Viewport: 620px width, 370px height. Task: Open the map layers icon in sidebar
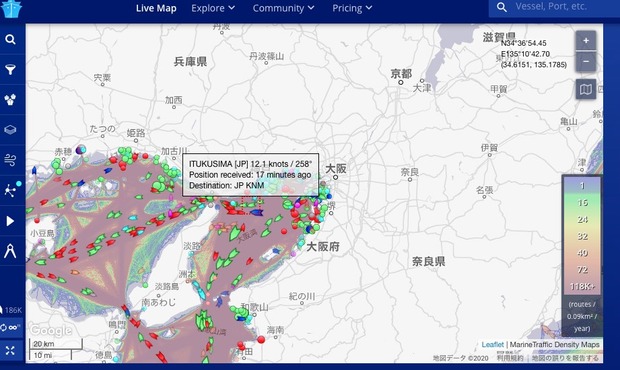(x=10, y=130)
